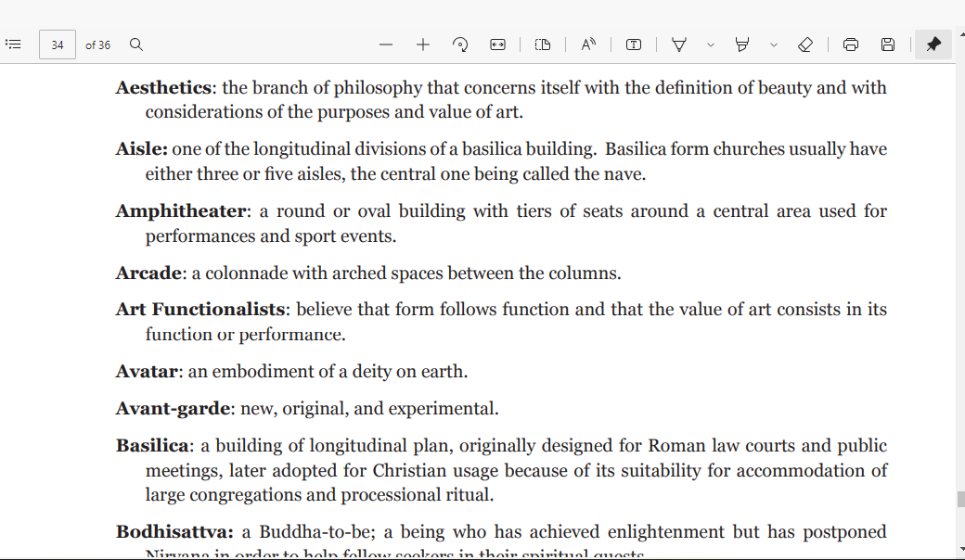Open the page view layout options
This screenshot has height=560, width=965.
543,45
